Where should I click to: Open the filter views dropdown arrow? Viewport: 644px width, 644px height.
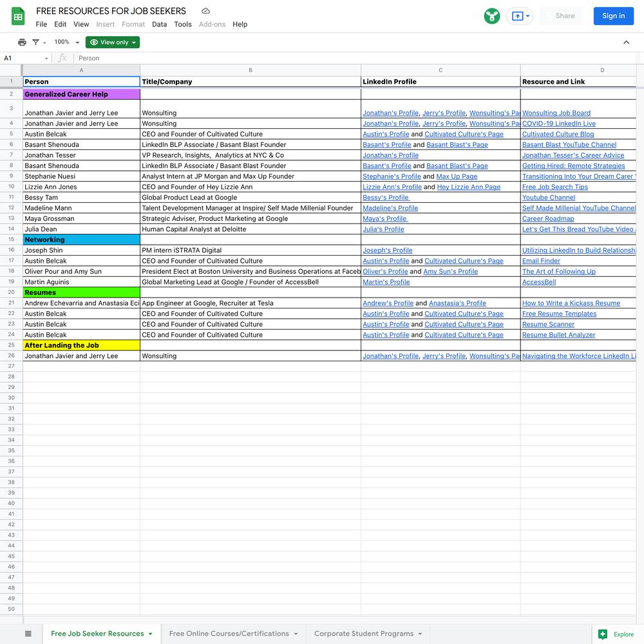(x=44, y=43)
